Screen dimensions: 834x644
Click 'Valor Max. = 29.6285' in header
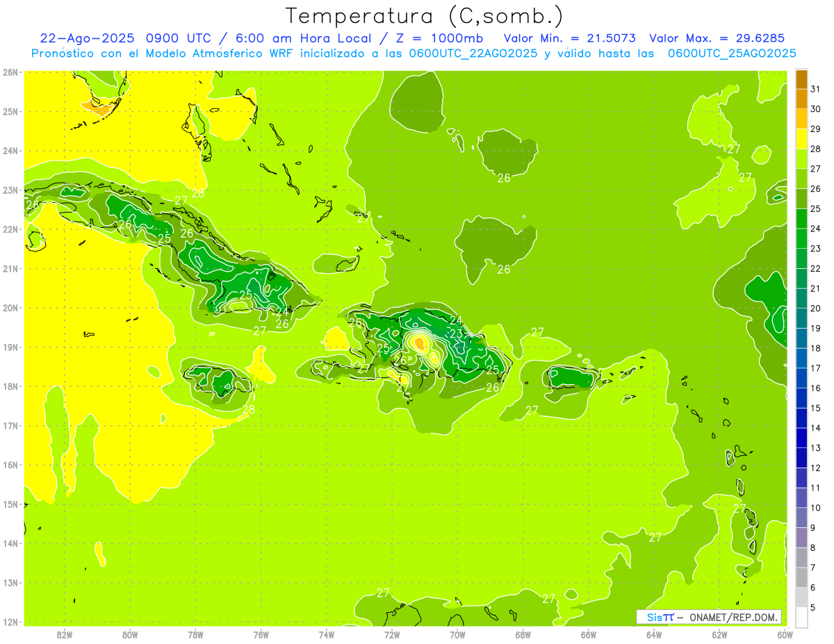point(717,38)
